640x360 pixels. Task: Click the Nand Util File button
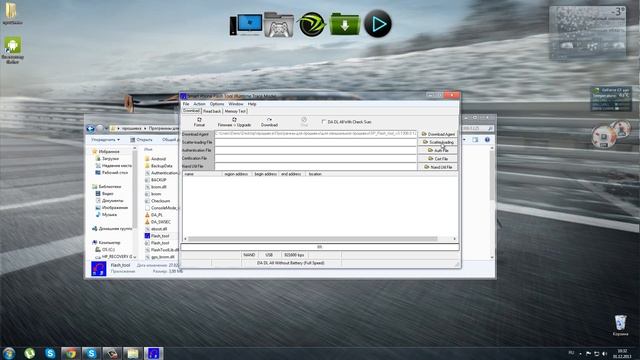point(438,167)
